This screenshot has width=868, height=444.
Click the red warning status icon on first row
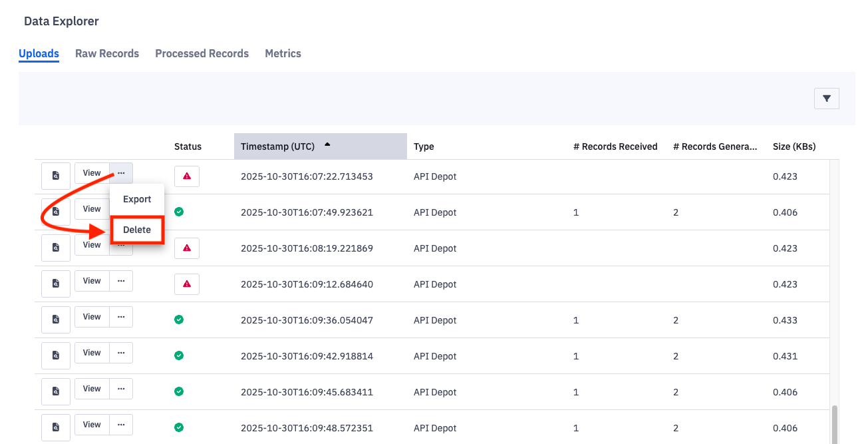[x=186, y=176]
